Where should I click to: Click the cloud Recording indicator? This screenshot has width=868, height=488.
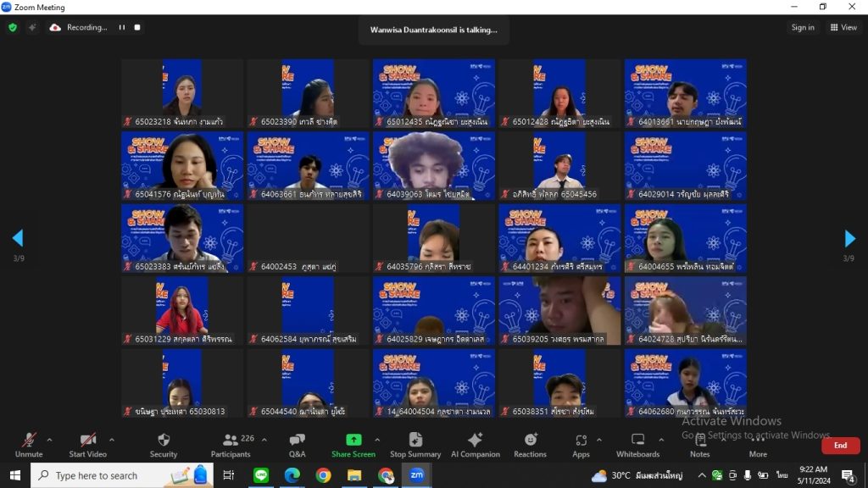point(78,27)
